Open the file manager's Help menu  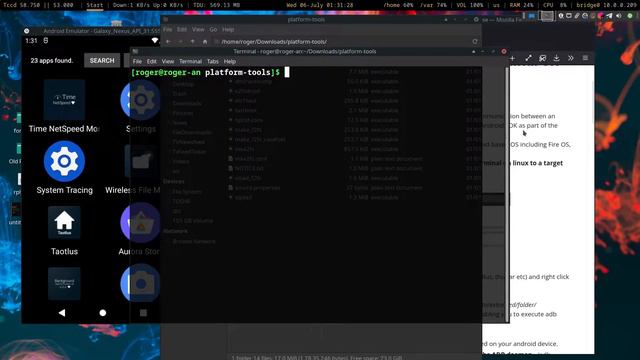(x=228, y=29)
